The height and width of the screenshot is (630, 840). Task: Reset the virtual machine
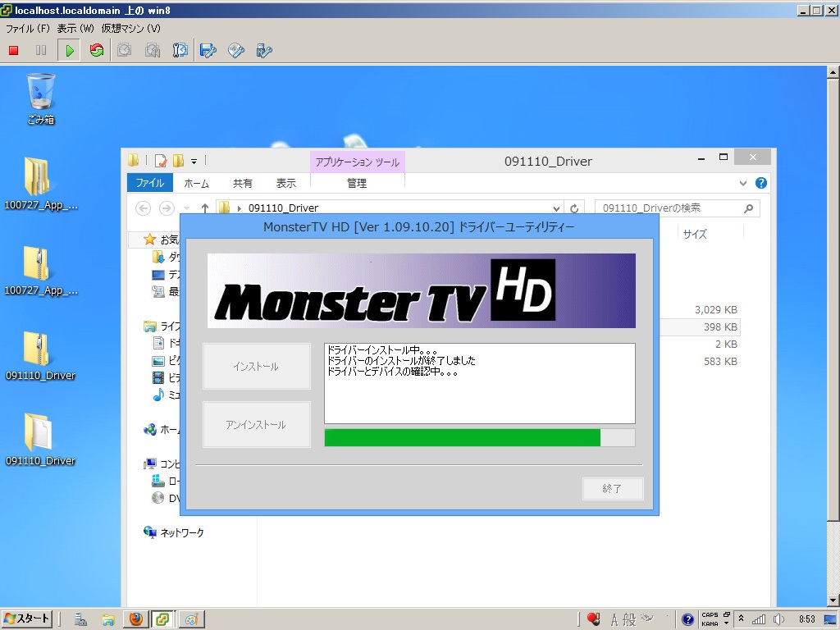(97, 50)
